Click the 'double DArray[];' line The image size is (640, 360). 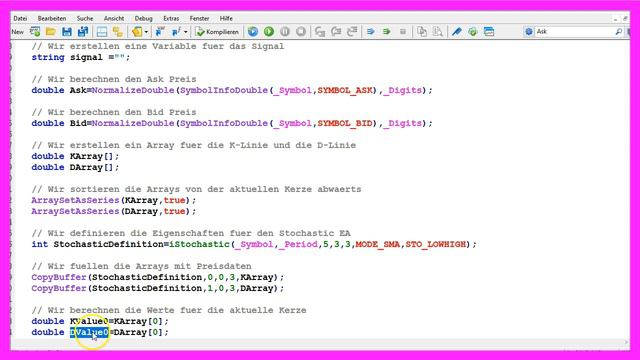click(x=75, y=167)
